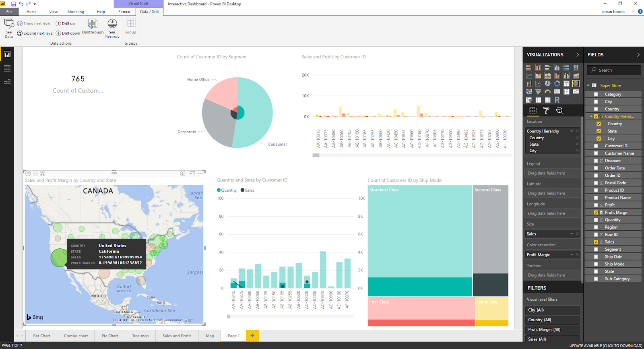Screen dimensions: 644x349
Task: Check the Segment field checkbox
Action: (596, 249)
